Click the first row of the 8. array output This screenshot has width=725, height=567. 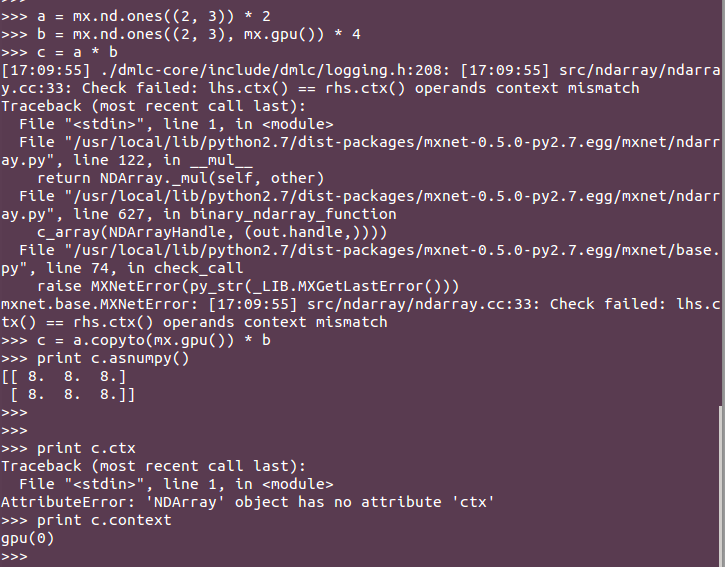click(x=64, y=376)
